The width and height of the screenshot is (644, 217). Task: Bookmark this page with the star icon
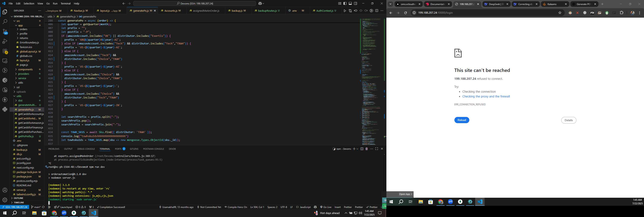[x=560, y=13]
